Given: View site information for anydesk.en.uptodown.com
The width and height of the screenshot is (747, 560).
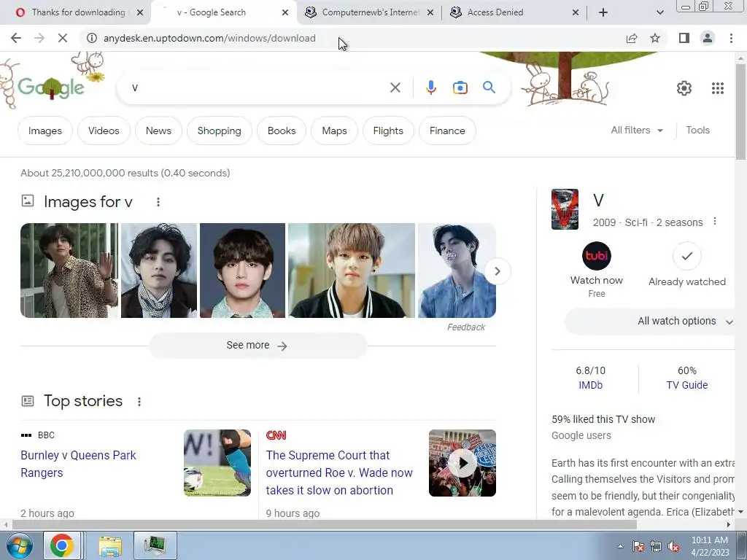Looking at the screenshot, I should point(91,38).
